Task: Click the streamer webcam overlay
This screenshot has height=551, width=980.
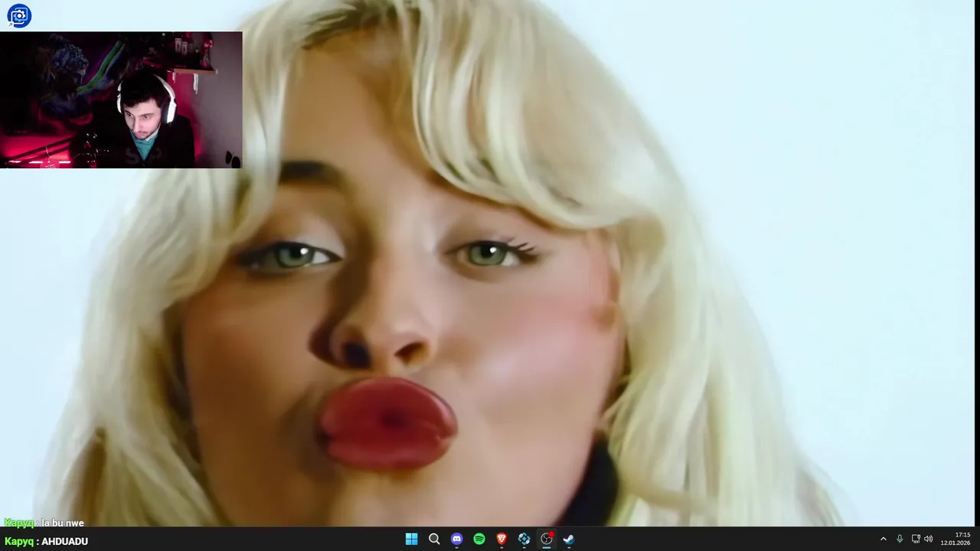Action: 121,99
